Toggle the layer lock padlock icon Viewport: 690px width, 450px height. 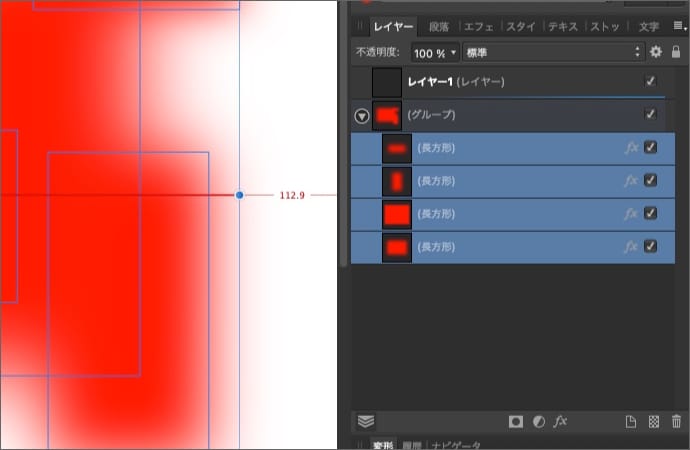pyautogui.click(x=677, y=51)
